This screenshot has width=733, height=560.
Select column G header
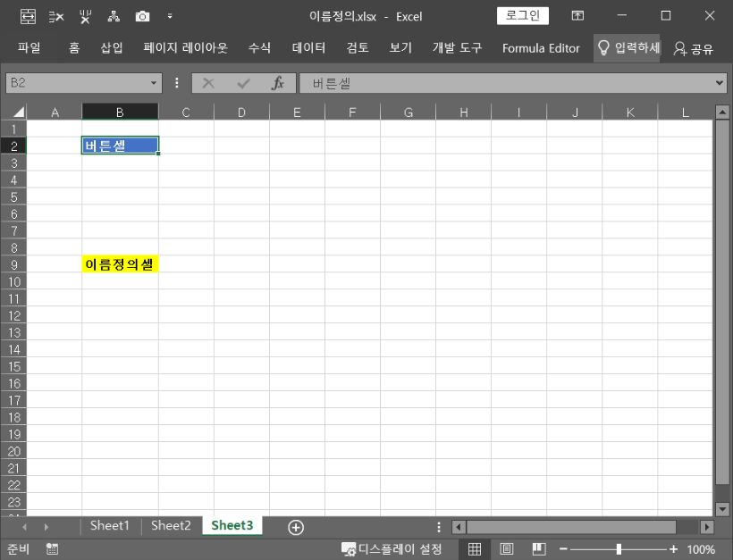point(409,113)
